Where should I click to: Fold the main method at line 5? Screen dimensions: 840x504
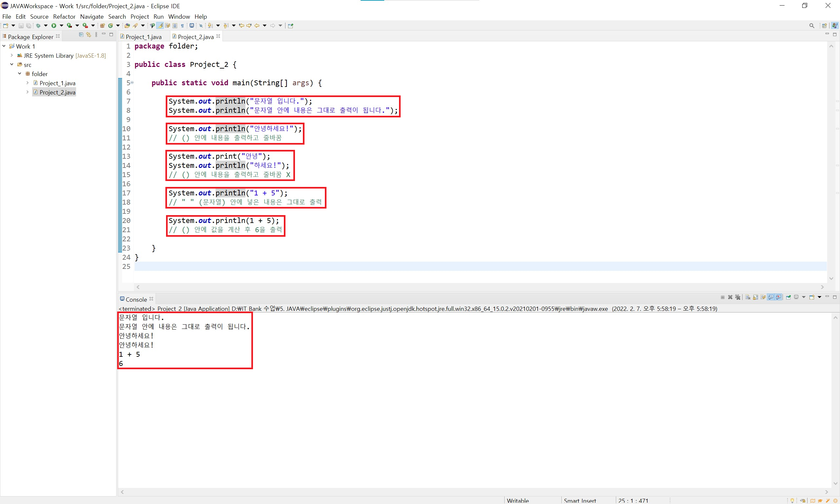pos(132,83)
